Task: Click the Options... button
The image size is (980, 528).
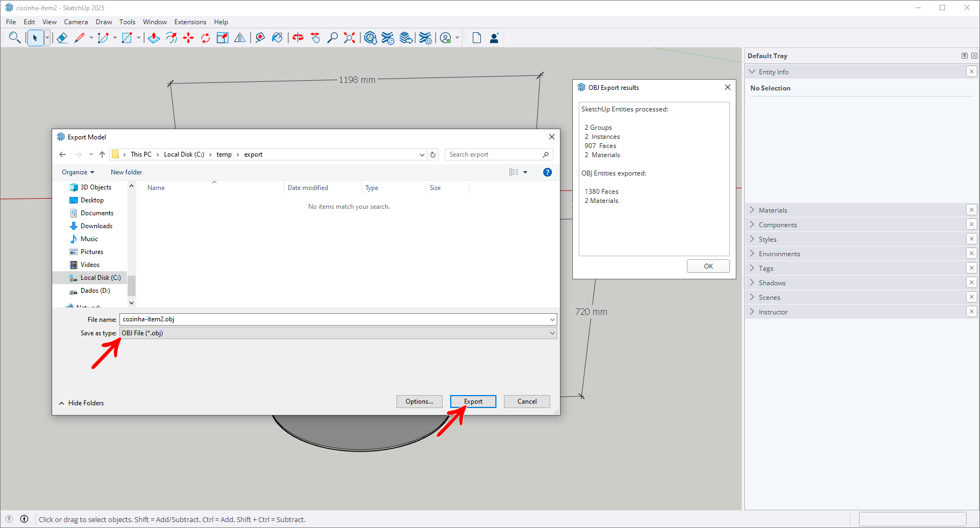Action: coord(420,402)
